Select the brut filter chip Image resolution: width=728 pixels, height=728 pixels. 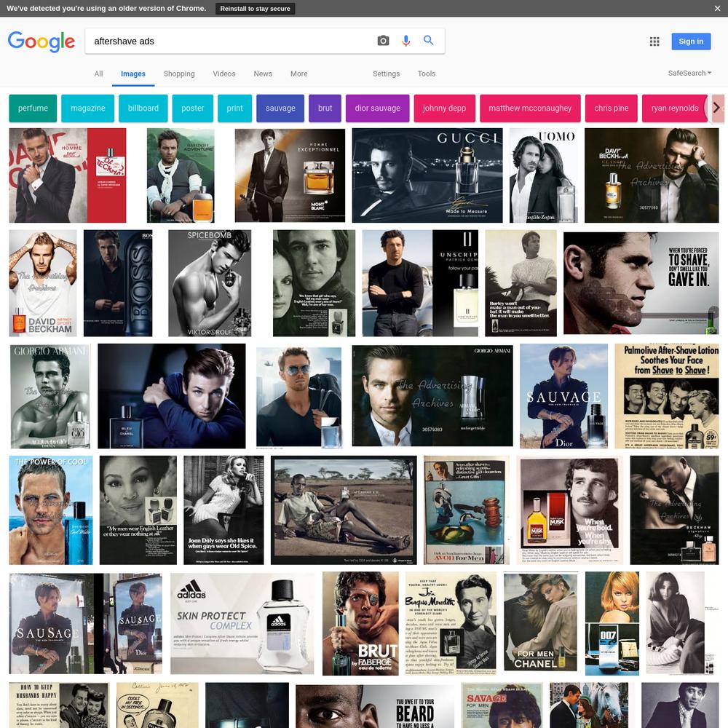pyautogui.click(x=325, y=108)
